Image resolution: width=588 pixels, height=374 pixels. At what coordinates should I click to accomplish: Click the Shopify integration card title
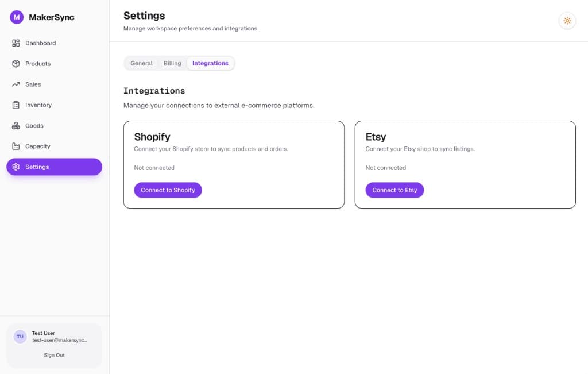point(152,137)
